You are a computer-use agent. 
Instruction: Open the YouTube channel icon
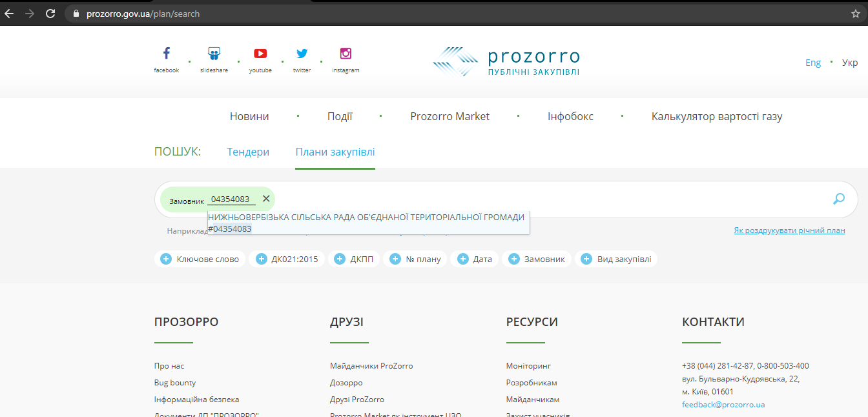pyautogui.click(x=260, y=54)
